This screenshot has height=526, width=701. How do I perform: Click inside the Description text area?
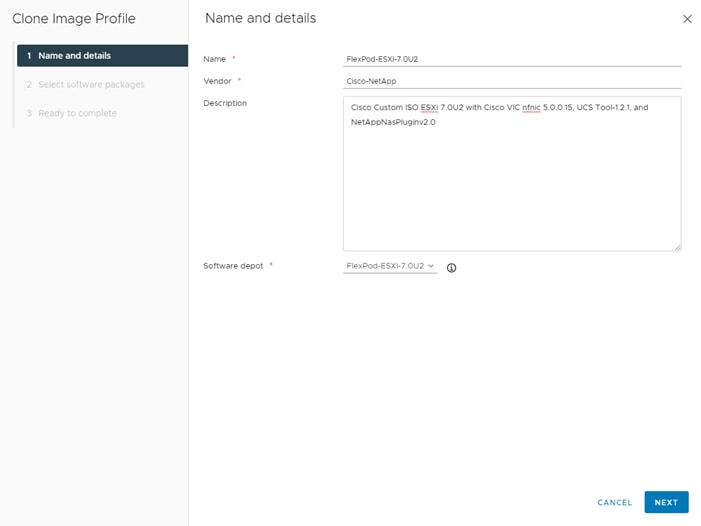(512, 173)
